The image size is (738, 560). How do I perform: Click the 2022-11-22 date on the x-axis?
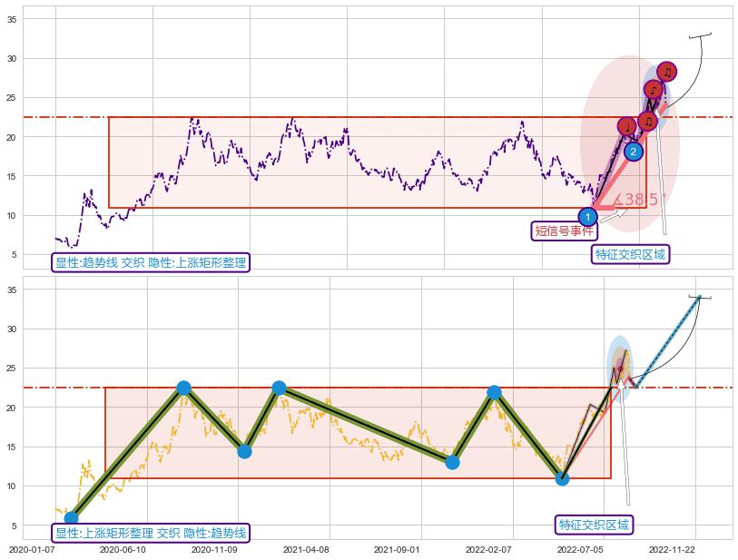pos(672,549)
